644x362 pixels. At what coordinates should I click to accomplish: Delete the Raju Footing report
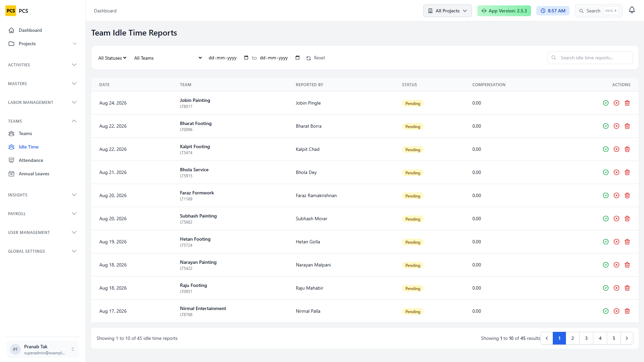click(627, 288)
